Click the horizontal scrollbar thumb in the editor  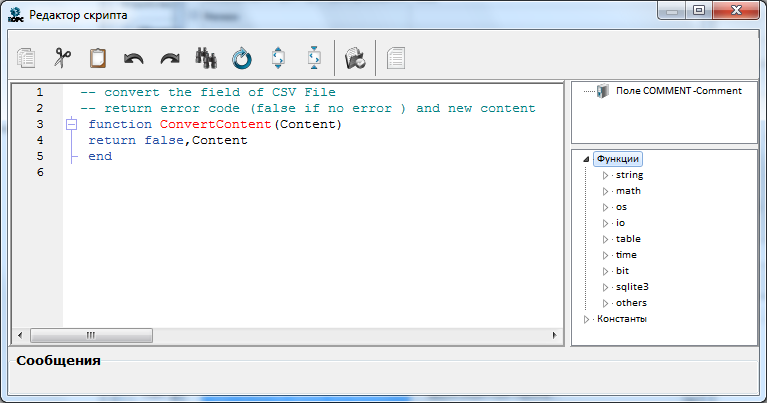click(91, 336)
